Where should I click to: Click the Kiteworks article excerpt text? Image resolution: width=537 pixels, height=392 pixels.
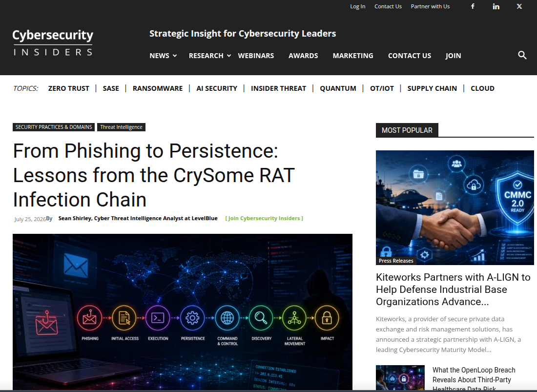pos(448,334)
